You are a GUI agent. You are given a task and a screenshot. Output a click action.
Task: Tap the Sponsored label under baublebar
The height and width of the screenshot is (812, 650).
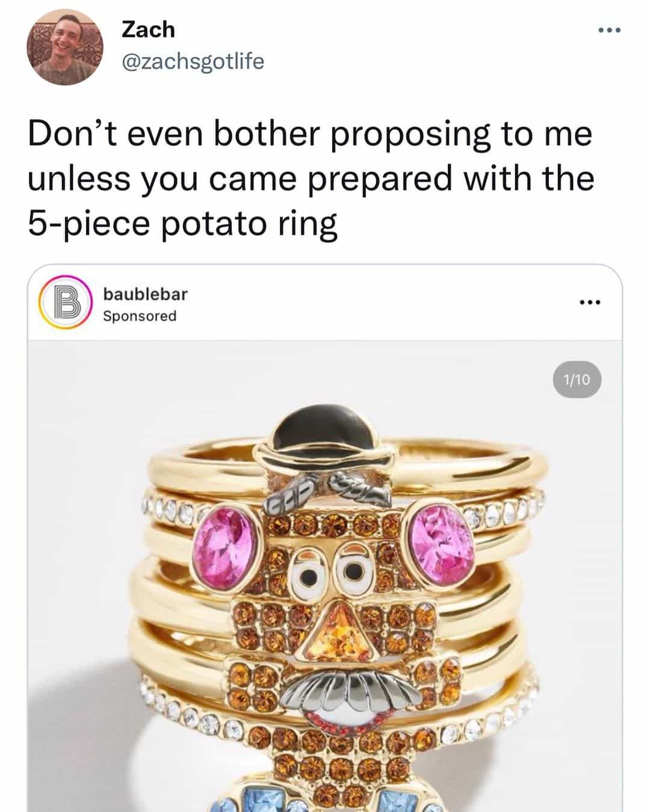(x=140, y=316)
